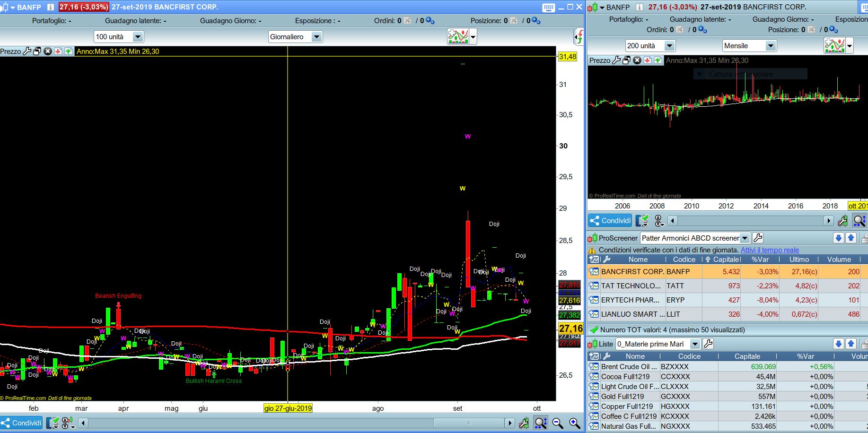Select the Gold Full1219 row in Liste
The image size is (868, 433).
click(x=728, y=397)
